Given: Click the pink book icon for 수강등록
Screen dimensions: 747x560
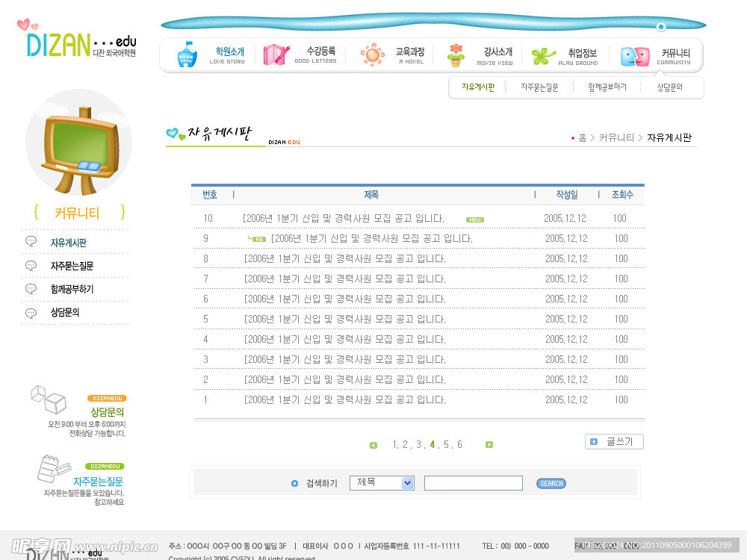Looking at the screenshot, I should [276, 55].
